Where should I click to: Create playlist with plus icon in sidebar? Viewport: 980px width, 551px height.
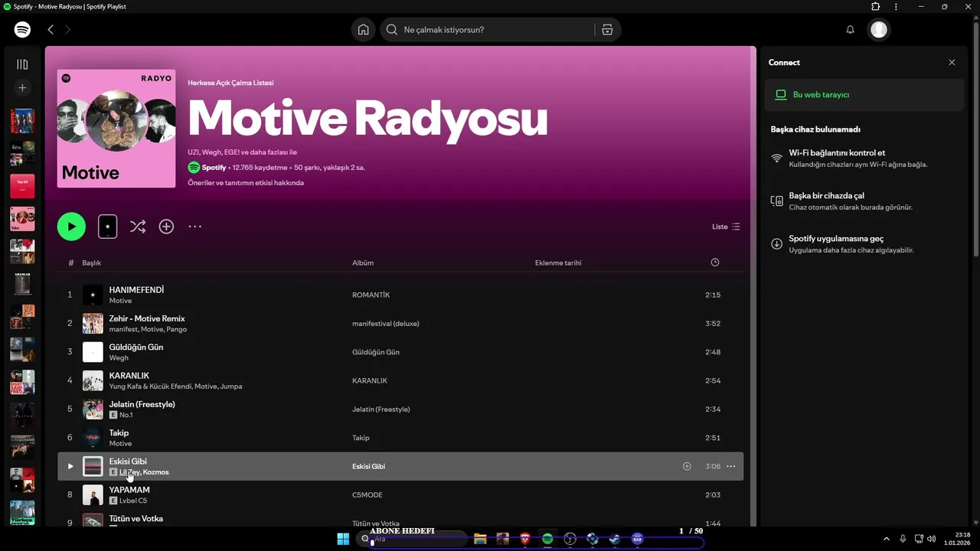[22, 88]
